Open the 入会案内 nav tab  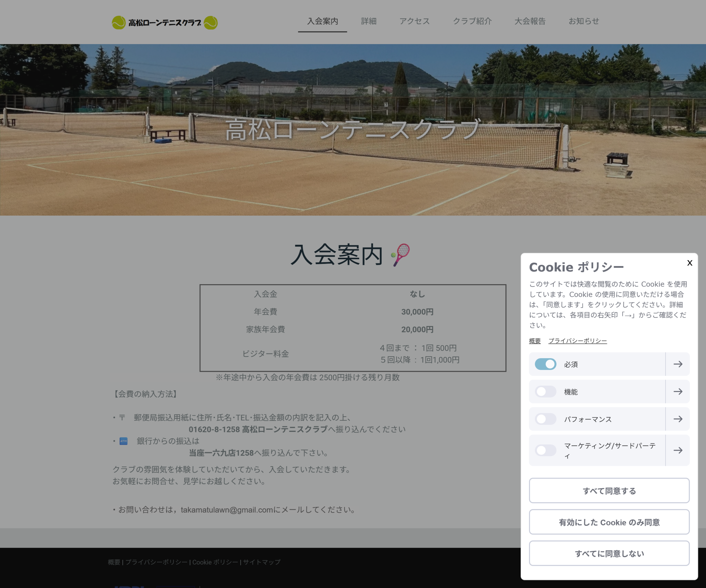pyautogui.click(x=322, y=21)
